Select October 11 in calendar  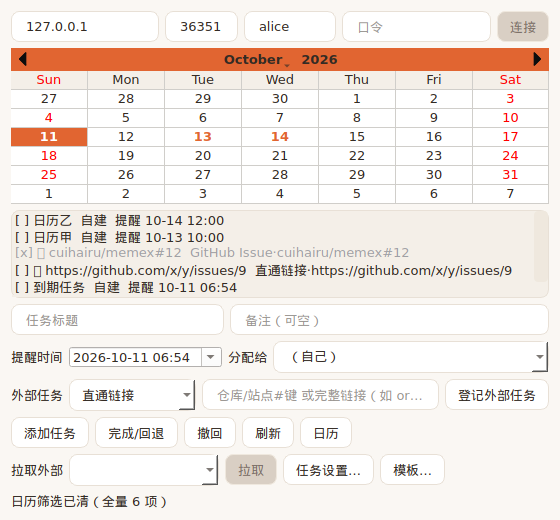(x=49, y=137)
